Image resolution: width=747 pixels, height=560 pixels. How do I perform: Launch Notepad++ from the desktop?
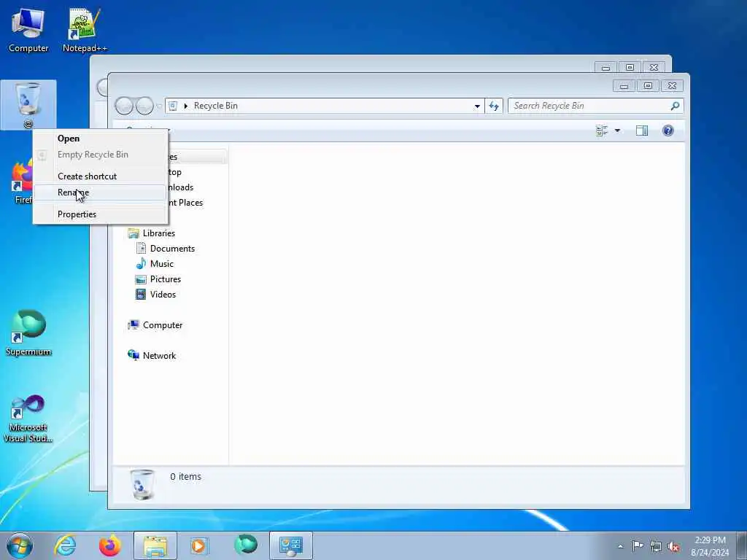pos(85,29)
